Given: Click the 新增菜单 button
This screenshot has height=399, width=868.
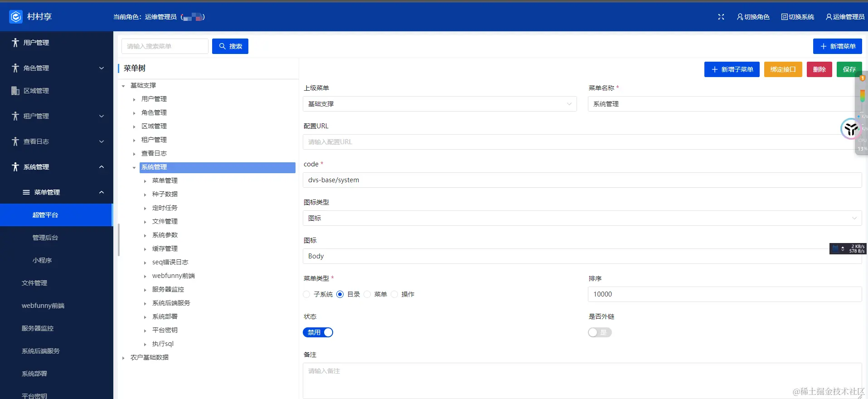Looking at the screenshot, I should (x=838, y=46).
